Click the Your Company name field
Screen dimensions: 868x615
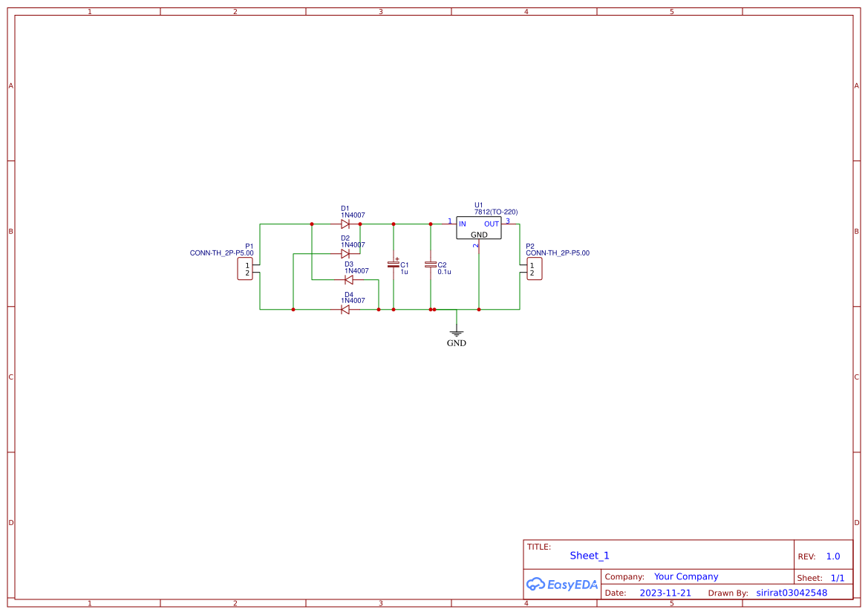(685, 576)
